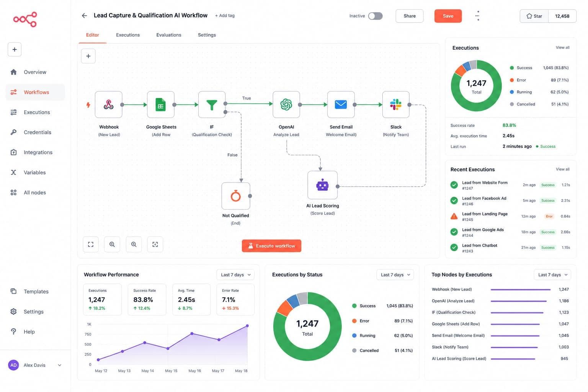This screenshot has height=392, width=588.
Task: Open Lead from Google Ads #1244 execution
Action: [510, 232]
